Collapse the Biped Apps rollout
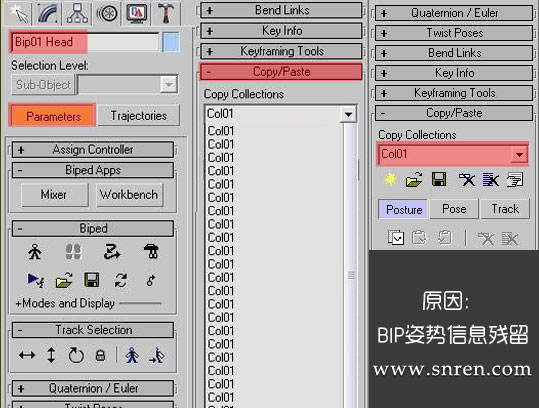Viewport: 539px width, 408px height. [x=93, y=170]
